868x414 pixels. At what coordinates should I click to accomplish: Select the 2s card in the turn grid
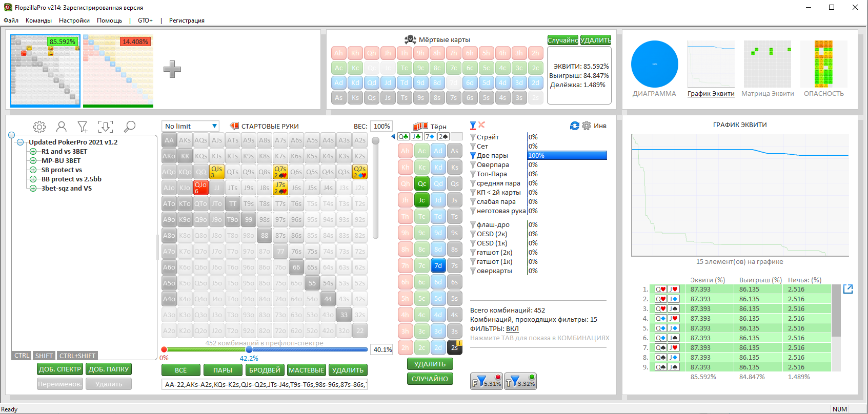[x=454, y=347]
